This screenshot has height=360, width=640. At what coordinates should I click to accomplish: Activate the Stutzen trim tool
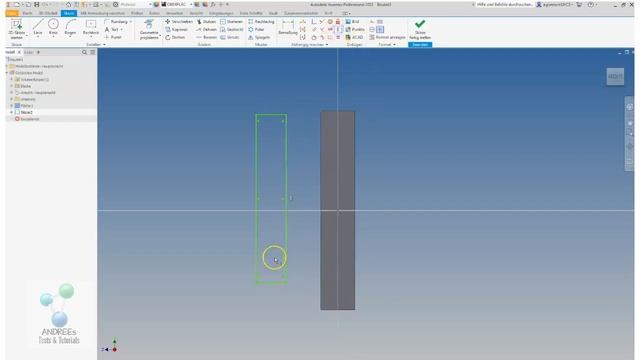tap(206, 22)
